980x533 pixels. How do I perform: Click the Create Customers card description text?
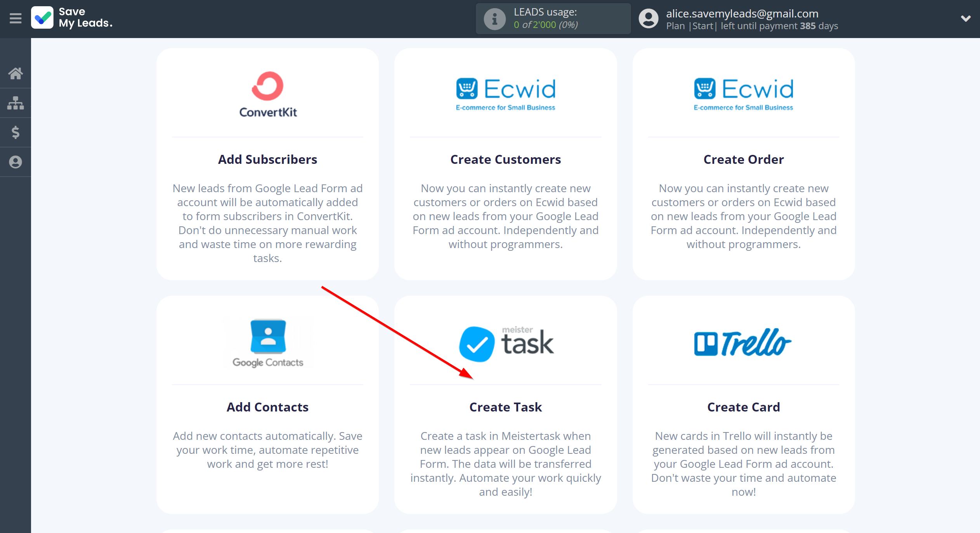point(506,216)
